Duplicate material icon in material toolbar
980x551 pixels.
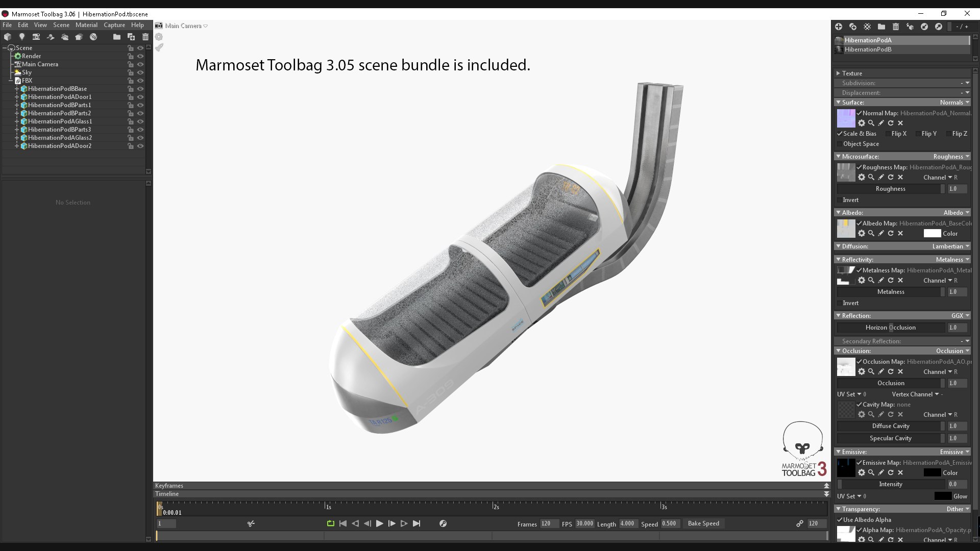click(853, 27)
